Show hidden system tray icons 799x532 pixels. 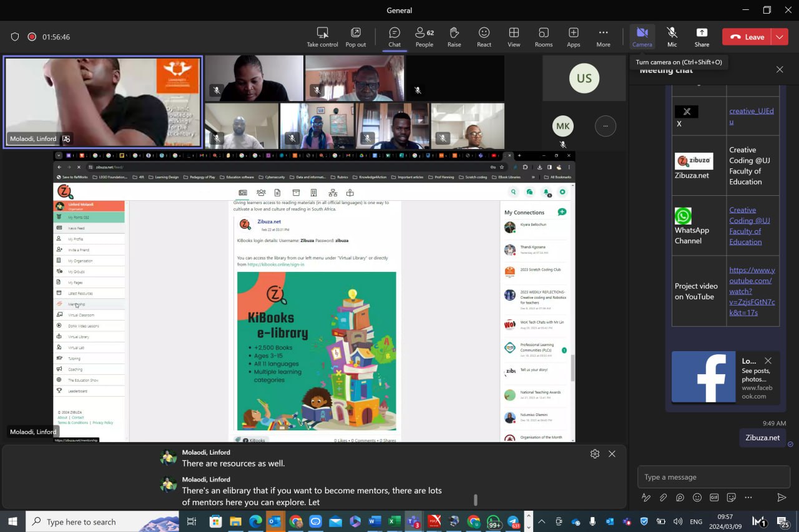coord(541,521)
